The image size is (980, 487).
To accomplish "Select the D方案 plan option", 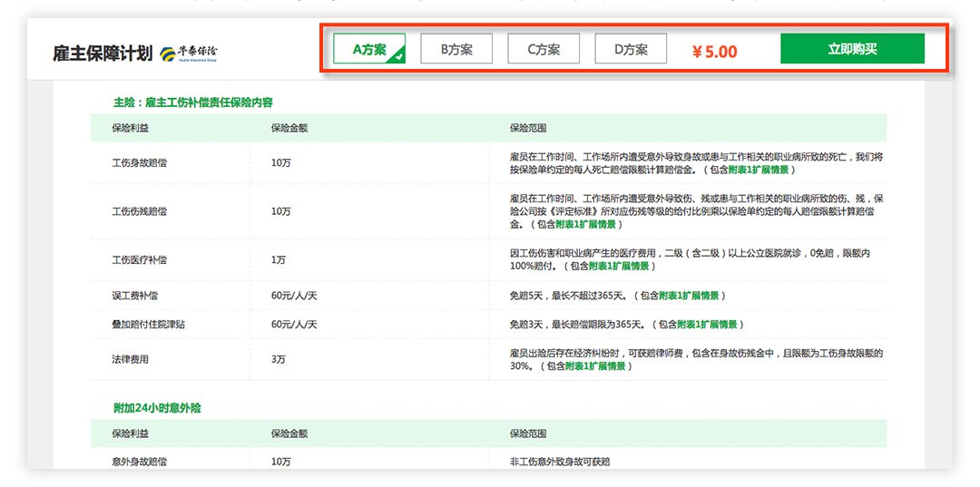I will tap(631, 49).
